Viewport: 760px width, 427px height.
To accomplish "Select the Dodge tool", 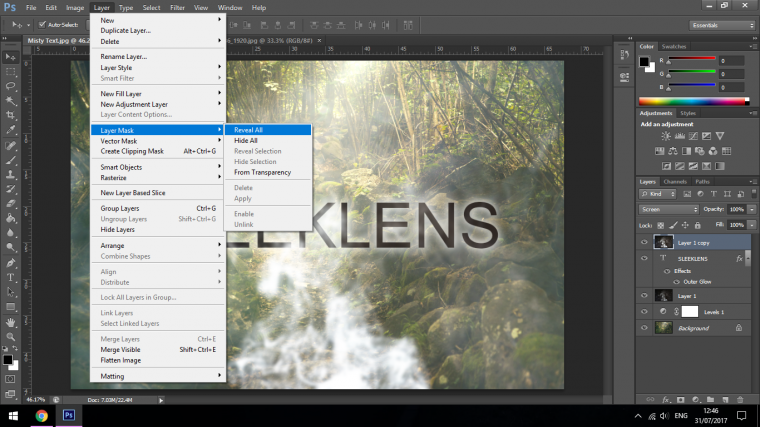I will [10, 247].
